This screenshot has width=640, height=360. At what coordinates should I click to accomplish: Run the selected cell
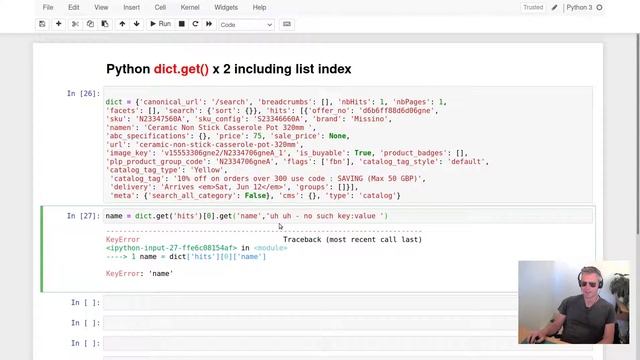pos(160,24)
